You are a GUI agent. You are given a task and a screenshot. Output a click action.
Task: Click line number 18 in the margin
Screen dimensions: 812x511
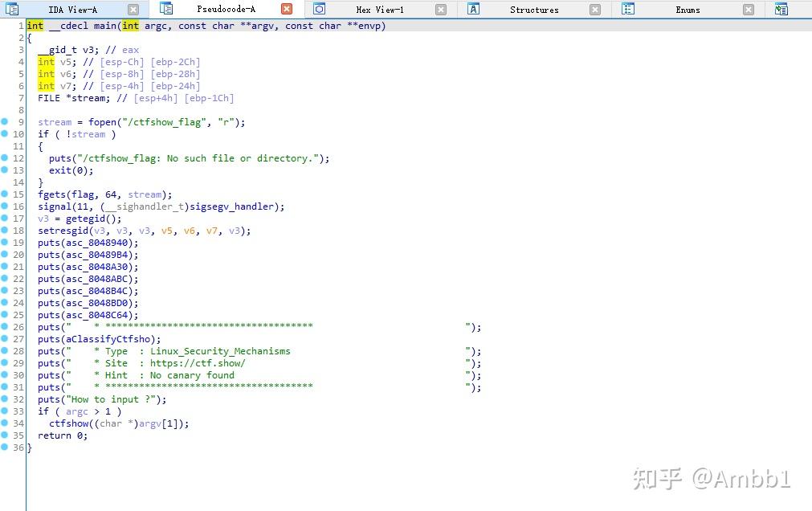(x=18, y=231)
